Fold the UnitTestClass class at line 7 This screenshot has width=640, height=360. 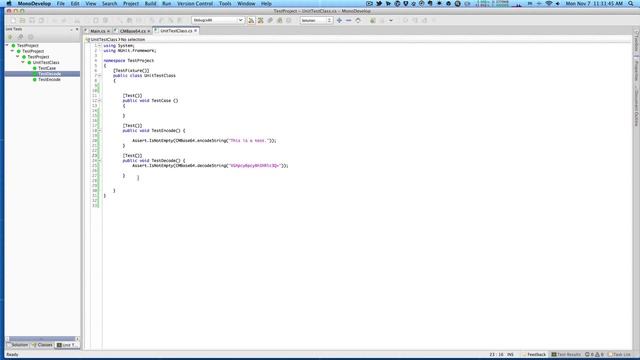100,76
